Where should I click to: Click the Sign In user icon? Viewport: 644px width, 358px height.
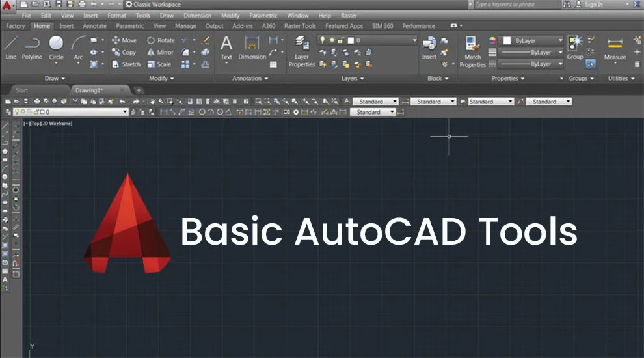pyautogui.click(x=578, y=4)
